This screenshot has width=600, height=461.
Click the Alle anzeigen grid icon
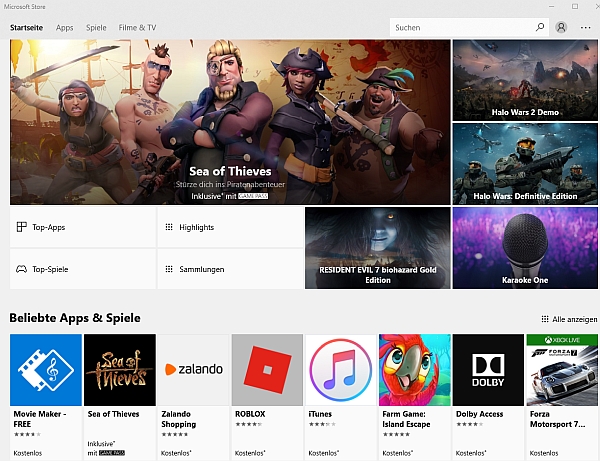545,319
